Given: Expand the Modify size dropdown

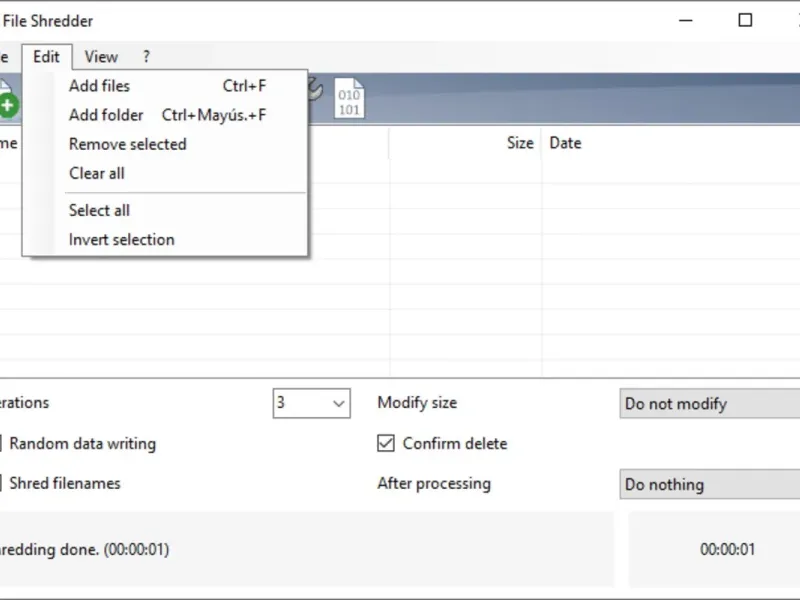Looking at the screenshot, I should 709,404.
